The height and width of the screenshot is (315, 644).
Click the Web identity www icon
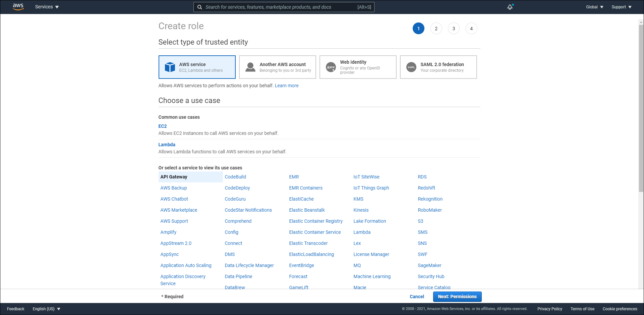click(x=331, y=67)
